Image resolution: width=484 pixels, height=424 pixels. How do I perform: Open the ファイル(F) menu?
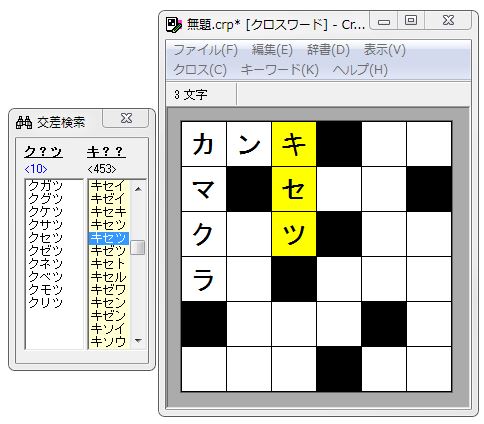tap(205, 50)
